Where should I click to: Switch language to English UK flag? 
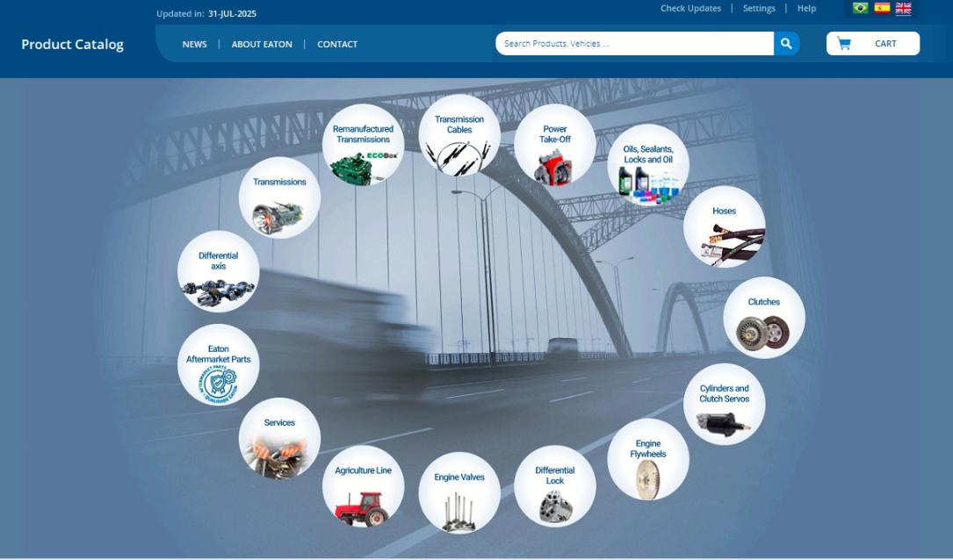coord(903,9)
